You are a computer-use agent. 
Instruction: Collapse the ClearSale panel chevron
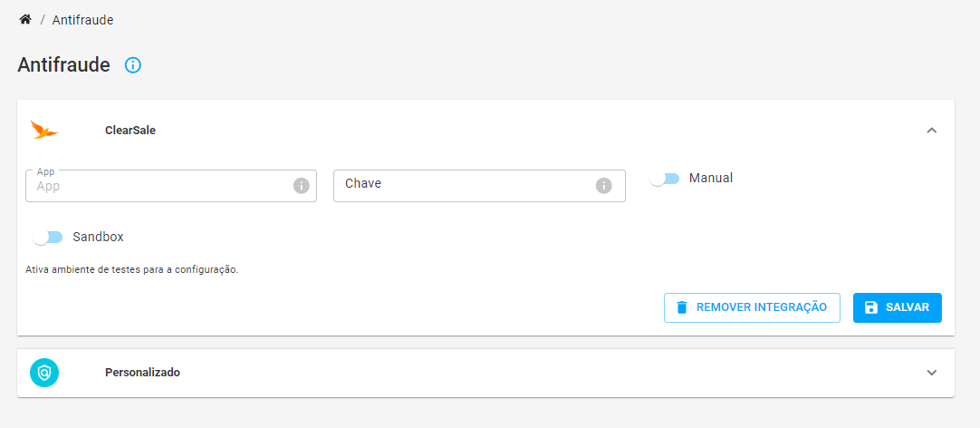click(x=932, y=131)
